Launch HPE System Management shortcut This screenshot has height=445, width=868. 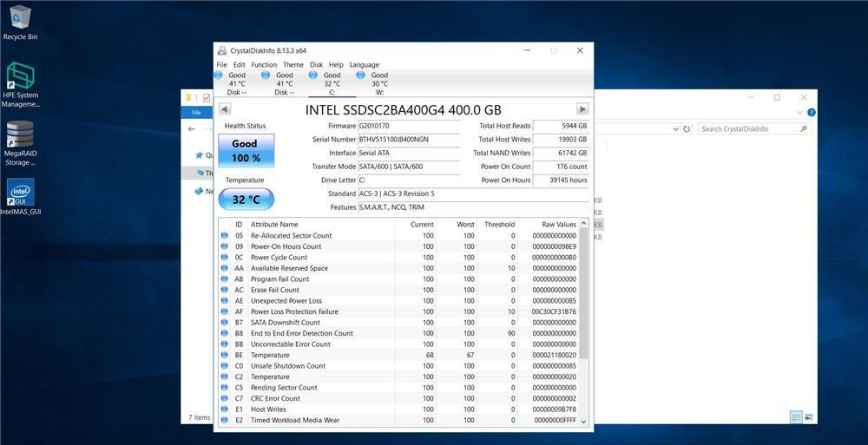tap(21, 85)
